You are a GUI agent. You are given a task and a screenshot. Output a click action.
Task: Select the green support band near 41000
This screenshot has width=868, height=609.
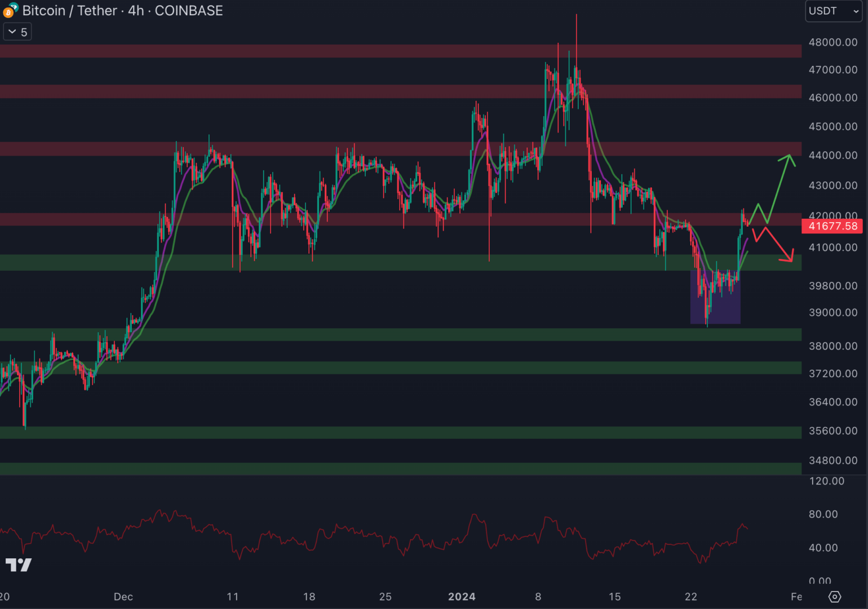pyautogui.click(x=395, y=262)
